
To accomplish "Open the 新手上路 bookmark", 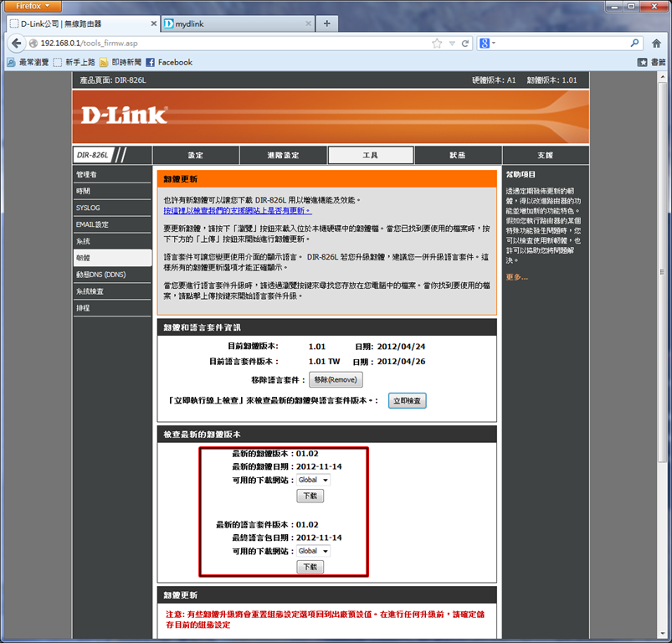I will (x=74, y=62).
